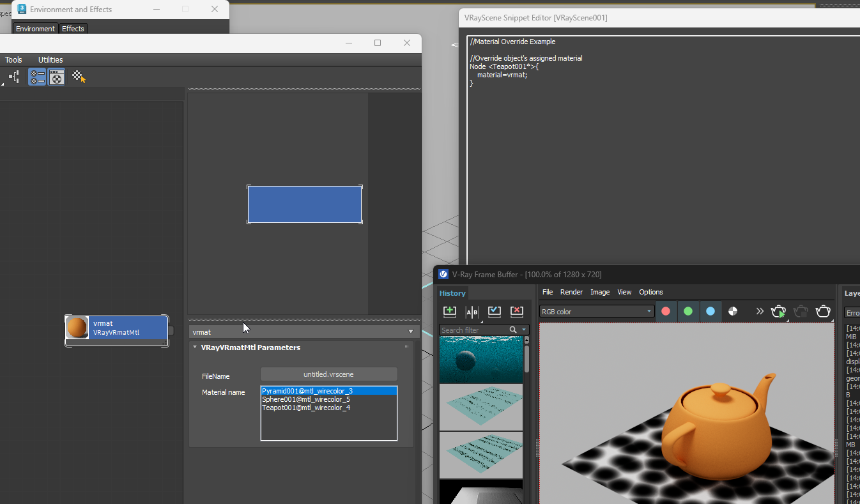This screenshot has width=860, height=504.
Task: Toggle the Material/Map Browser panel button
Action: pos(37,77)
